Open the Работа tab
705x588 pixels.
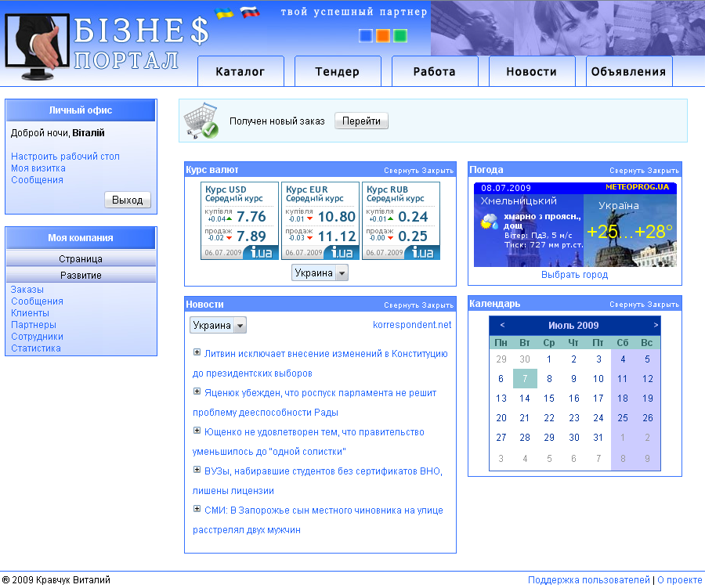point(435,71)
